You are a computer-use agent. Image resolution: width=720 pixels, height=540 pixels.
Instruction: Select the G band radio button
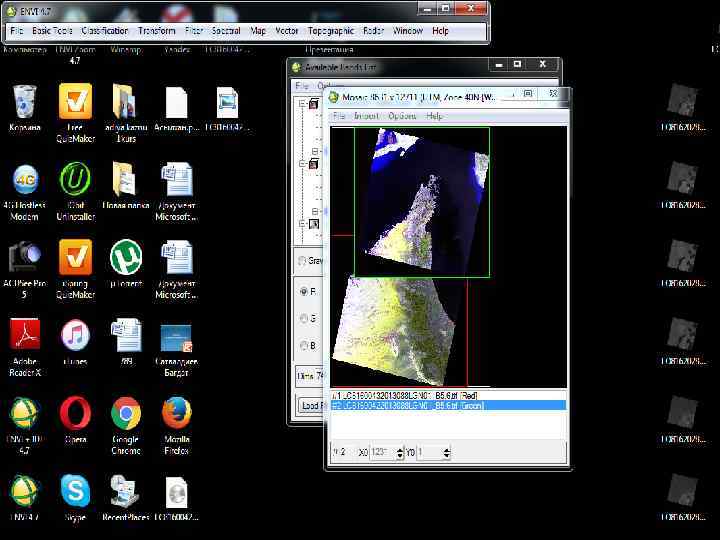[x=304, y=318]
